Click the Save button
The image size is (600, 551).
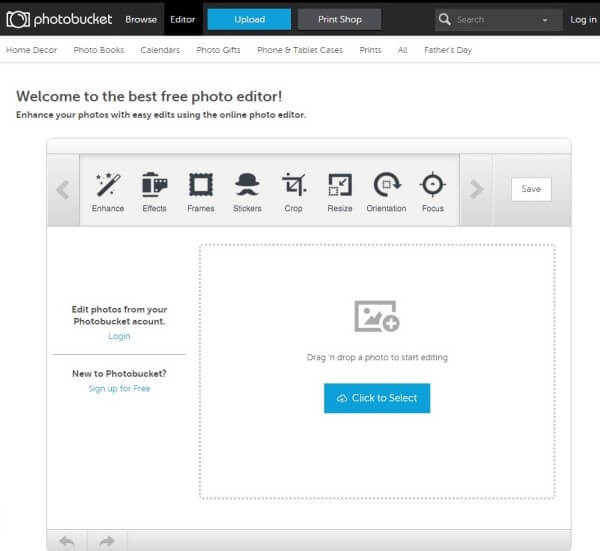531,189
